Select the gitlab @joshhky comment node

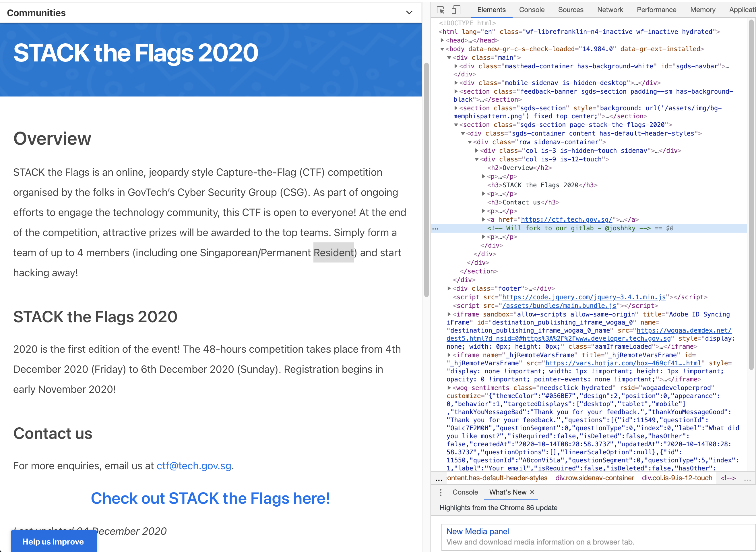569,228
